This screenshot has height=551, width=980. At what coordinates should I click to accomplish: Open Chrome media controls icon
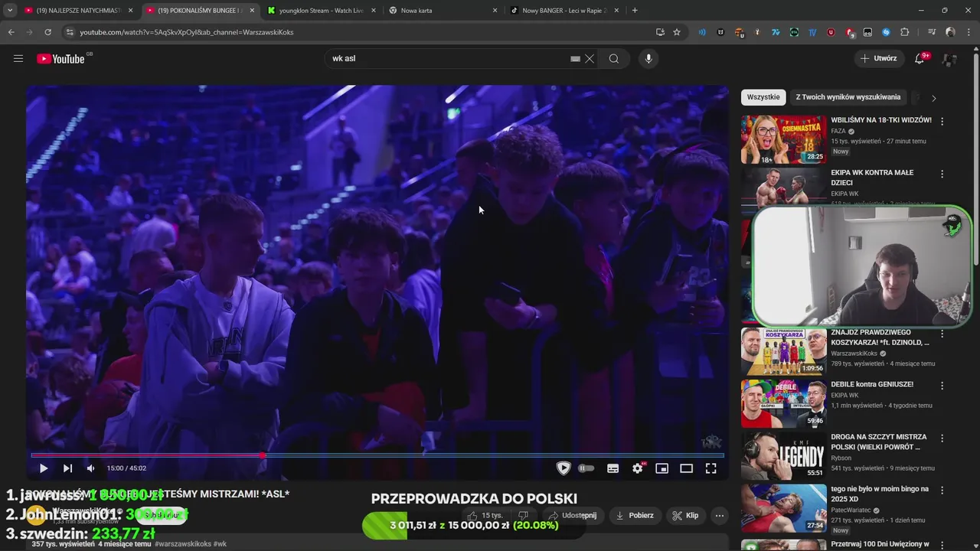(932, 32)
